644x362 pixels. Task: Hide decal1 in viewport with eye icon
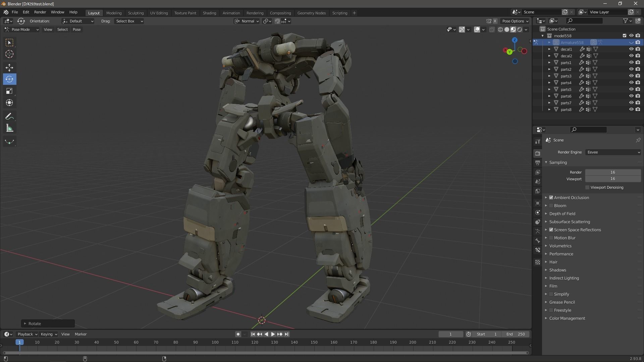point(631,49)
